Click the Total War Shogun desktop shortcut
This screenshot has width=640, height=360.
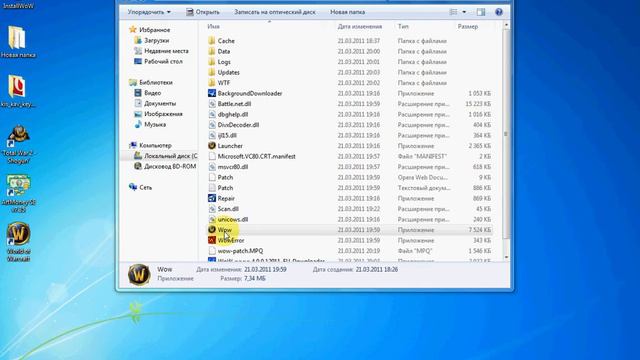18,144
